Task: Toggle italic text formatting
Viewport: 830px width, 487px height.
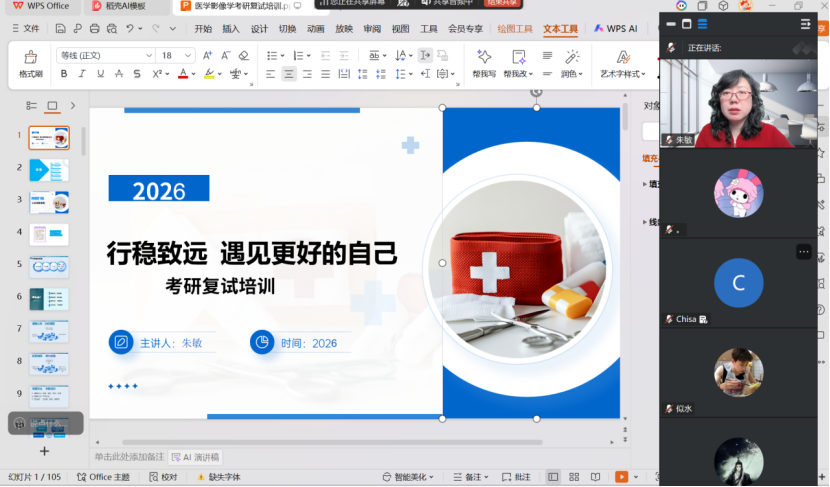Action: point(83,74)
